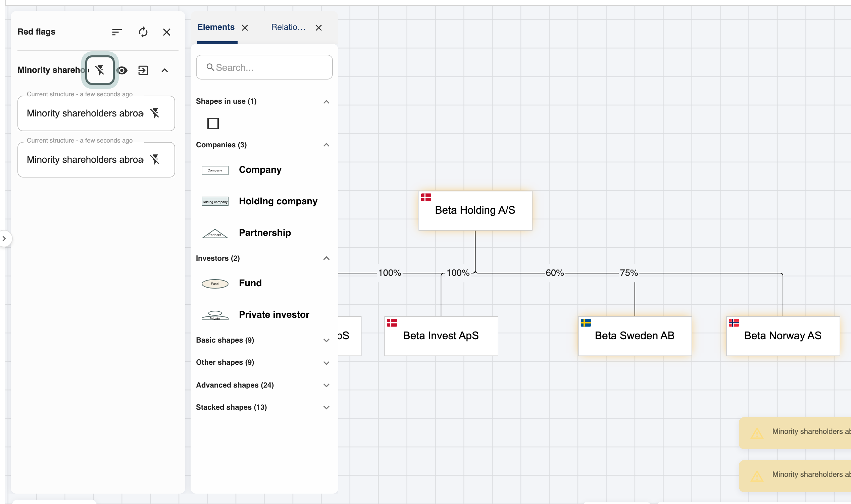Collapse the Shapes in use section
851x504 pixels.
tap(327, 102)
